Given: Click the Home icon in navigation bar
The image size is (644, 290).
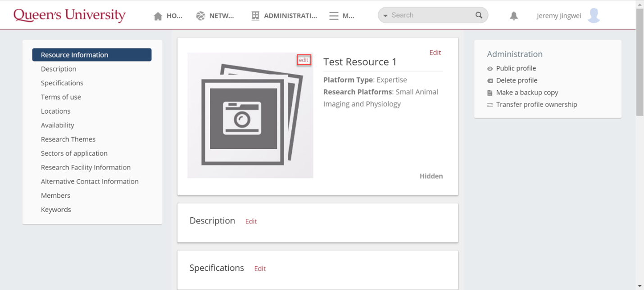Looking at the screenshot, I should click(x=158, y=16).
